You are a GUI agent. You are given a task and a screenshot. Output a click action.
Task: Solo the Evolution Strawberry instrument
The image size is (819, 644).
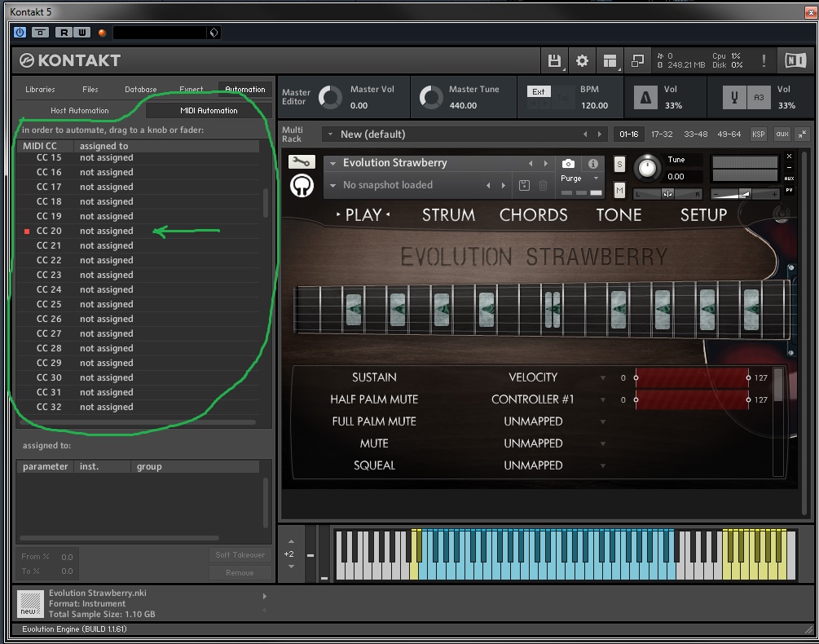click(619, 164)
